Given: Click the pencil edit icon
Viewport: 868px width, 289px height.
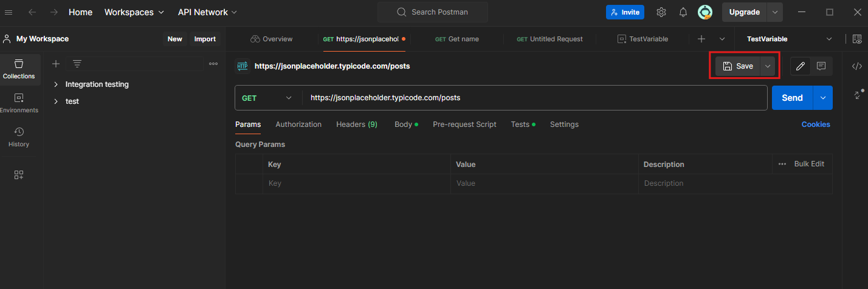Looking at the screenshot, I should click(801, 66).
